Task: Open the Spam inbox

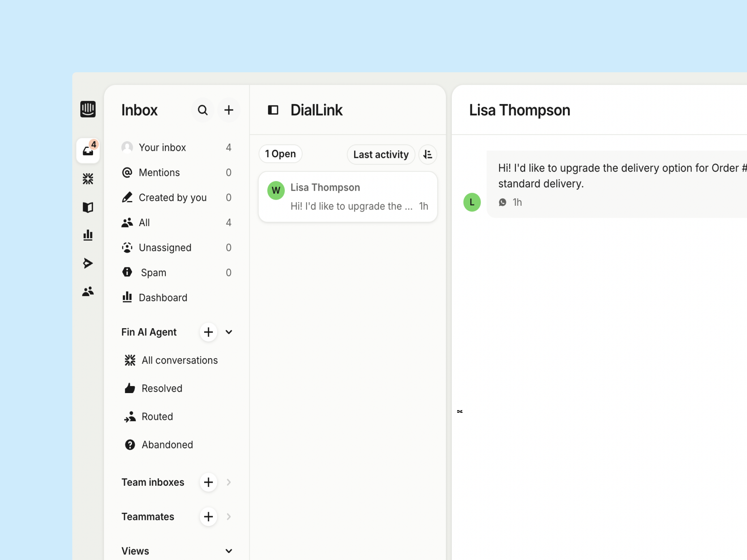Action: pos(177,272)
